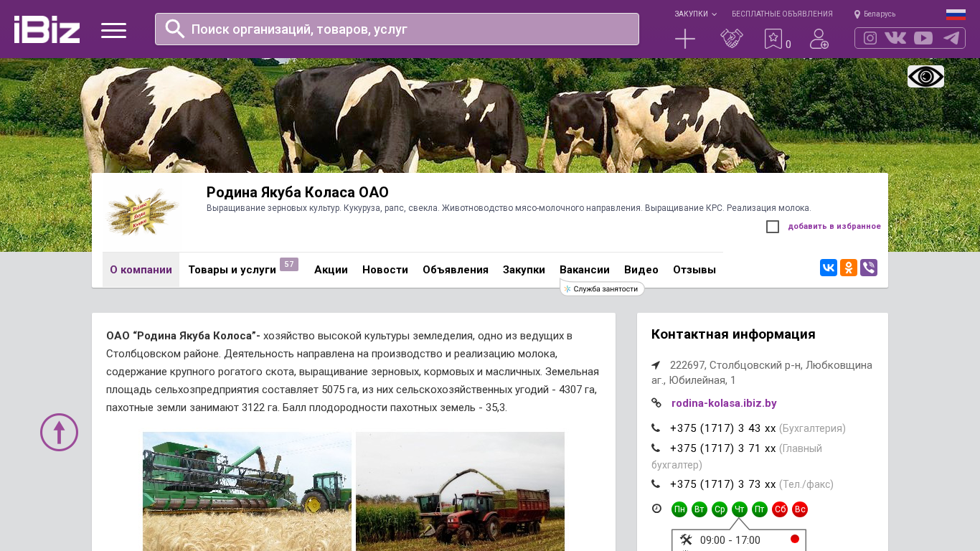Expand the Закупки dropdown menu

pyautogui.click(x=695, y=14)
